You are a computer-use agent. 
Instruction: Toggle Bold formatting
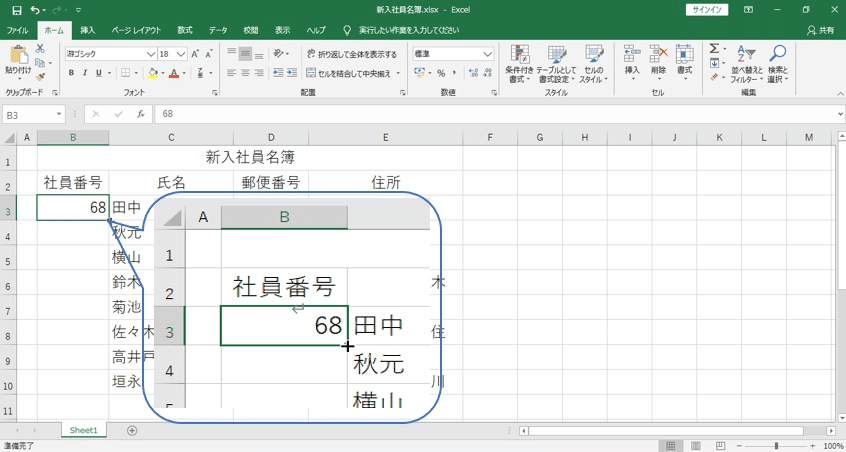click(71, 73)
